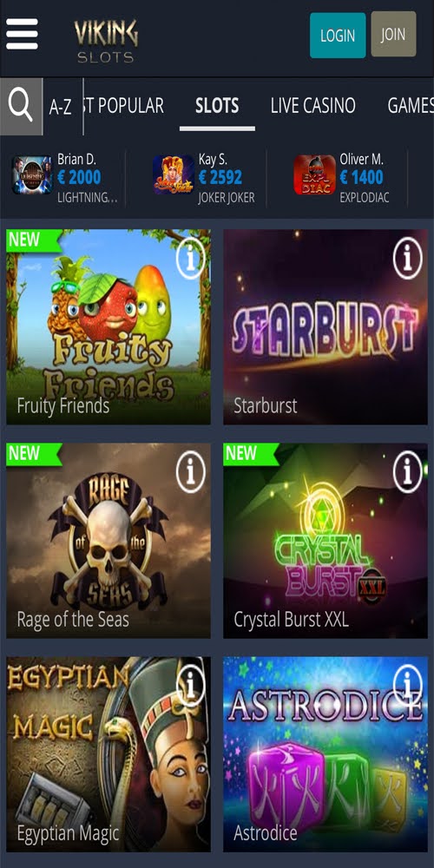Click the search magnifier icon
Screen dimensions: 434x868
pos(21,106)
